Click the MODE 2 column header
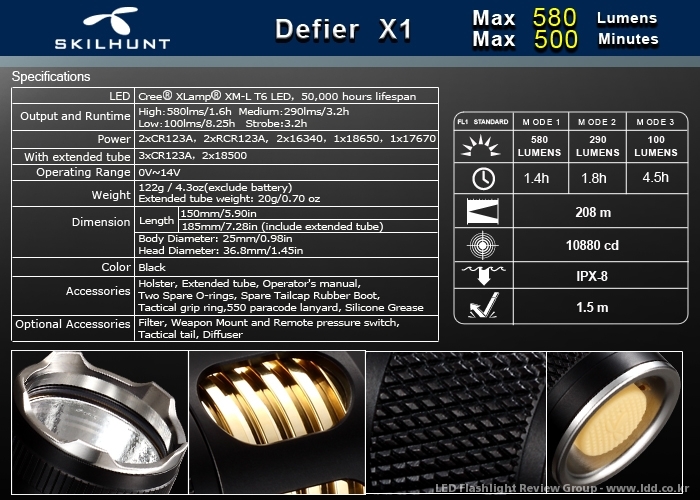 pos(597,122)
